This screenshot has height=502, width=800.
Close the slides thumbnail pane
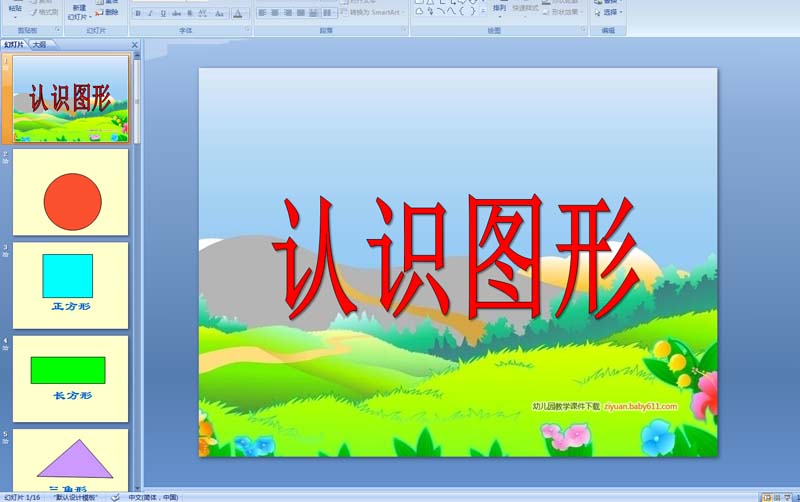pos(135,45)
